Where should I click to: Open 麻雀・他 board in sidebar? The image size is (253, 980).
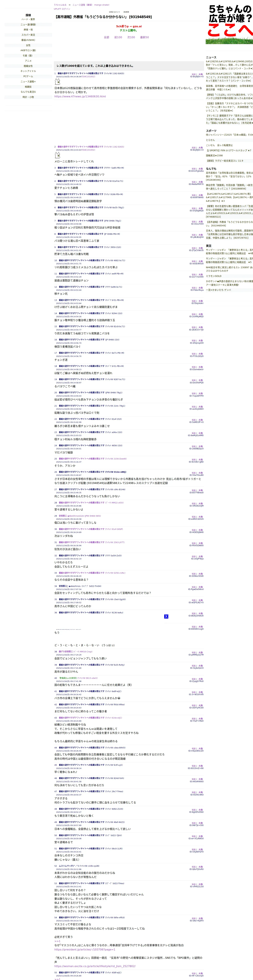(x=28, y=30)
